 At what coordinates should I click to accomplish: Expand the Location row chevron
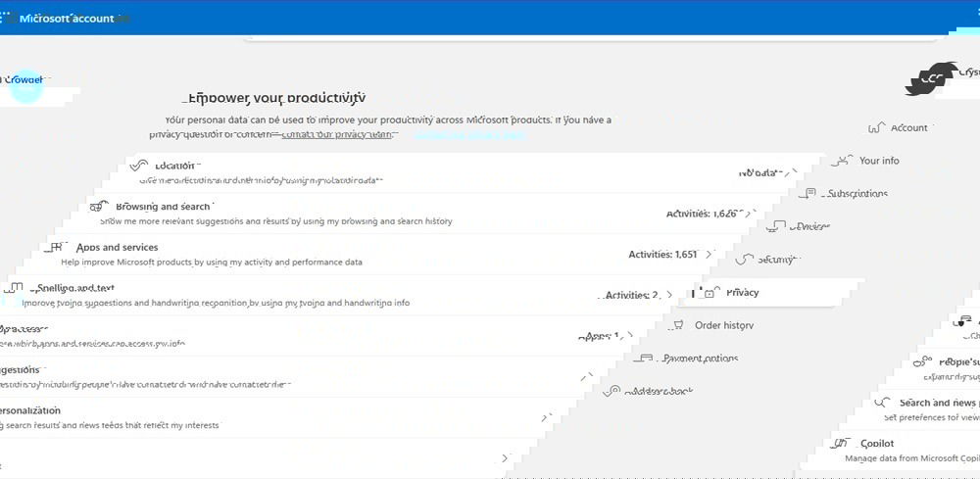click(x=793, y=172)
